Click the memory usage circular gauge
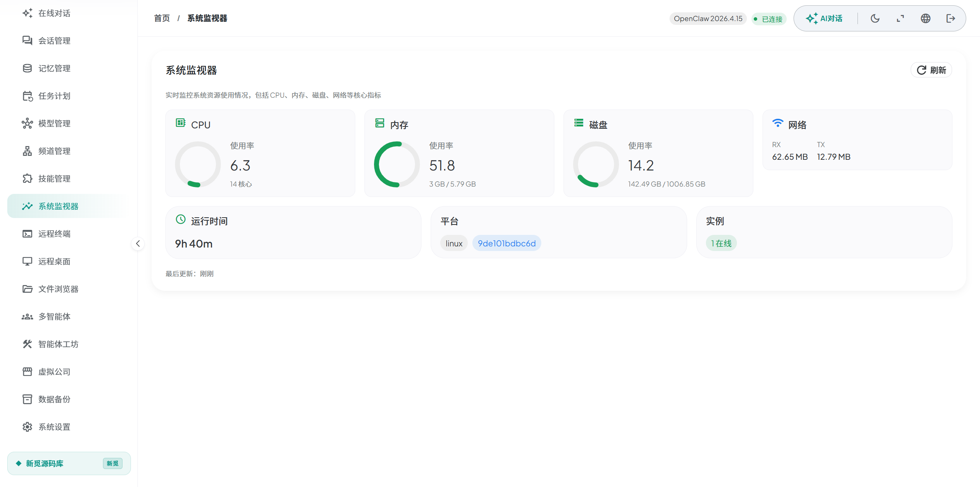The image size is (980, 487). (397, 164)
